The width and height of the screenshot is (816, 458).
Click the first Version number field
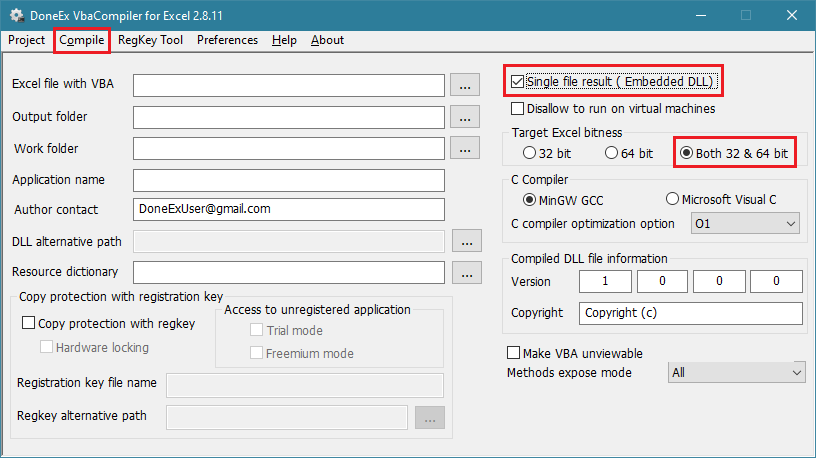tap(605, 282)
